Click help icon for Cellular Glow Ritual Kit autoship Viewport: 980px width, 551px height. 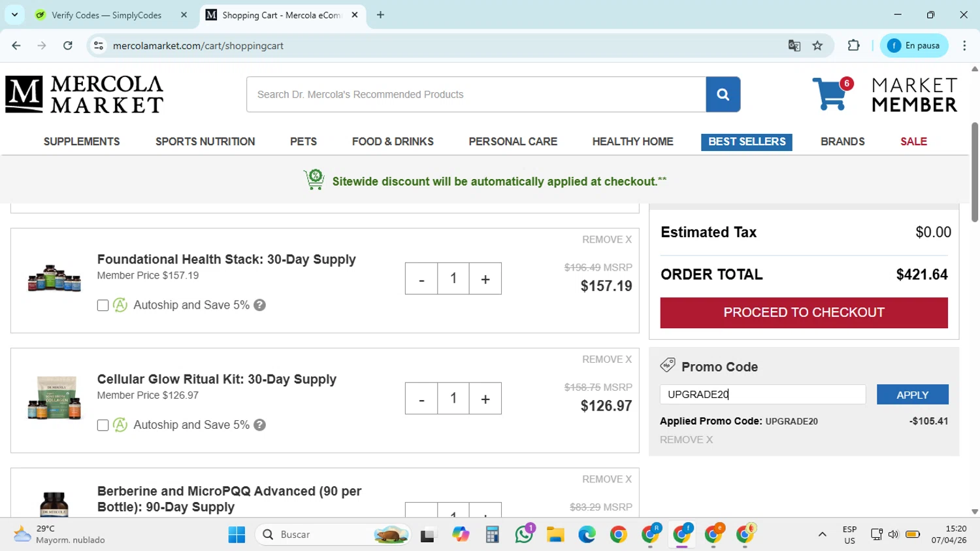pyautogui.click(x=259, y=425)
